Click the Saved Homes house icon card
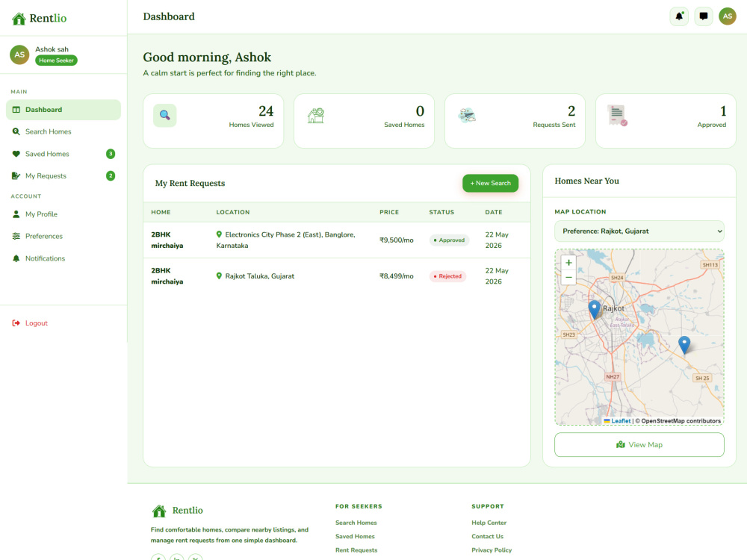This screenshot has height=560, width=747. pos(316,116)
